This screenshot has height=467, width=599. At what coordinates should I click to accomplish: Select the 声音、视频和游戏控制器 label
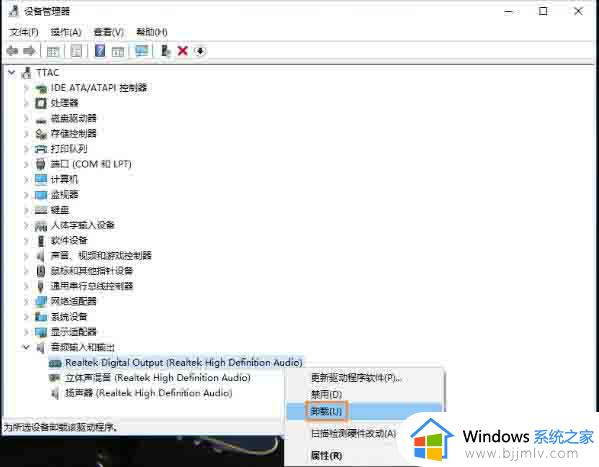(x=101, y=256)
